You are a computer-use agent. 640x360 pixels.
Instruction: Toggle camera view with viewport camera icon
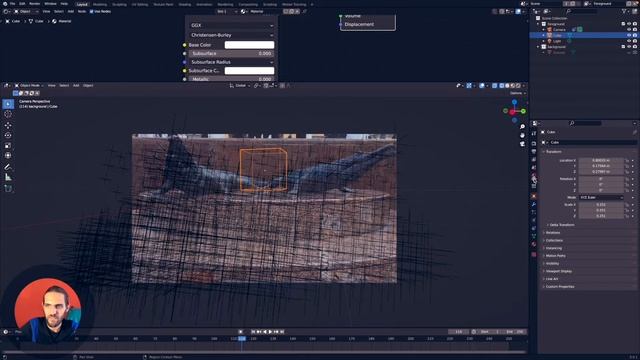point(522,144)
